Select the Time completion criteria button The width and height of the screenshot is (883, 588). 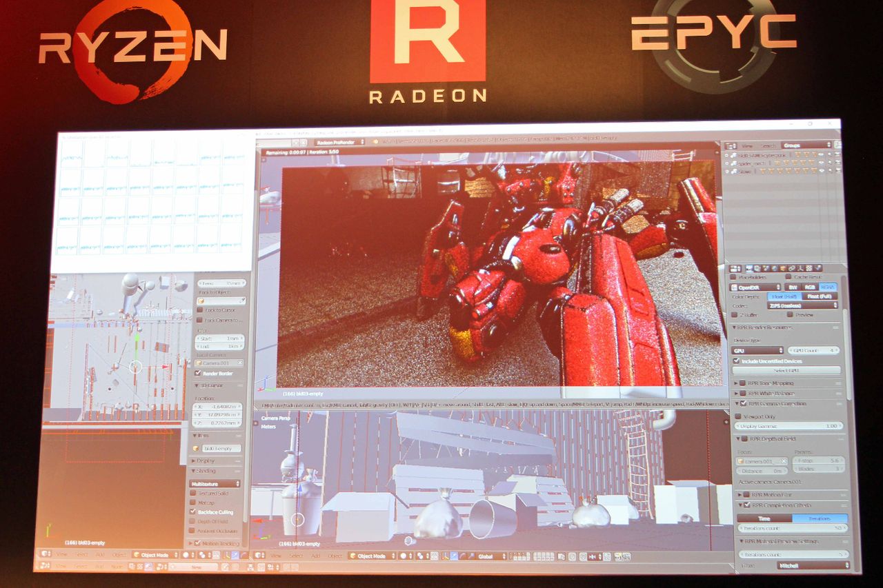point(764,518)
